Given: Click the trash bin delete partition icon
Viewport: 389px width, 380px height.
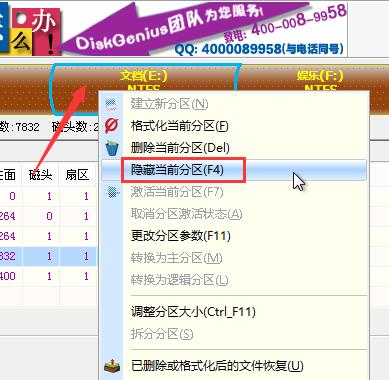Looking at the screenshot, I should click(x=112, y=148).
